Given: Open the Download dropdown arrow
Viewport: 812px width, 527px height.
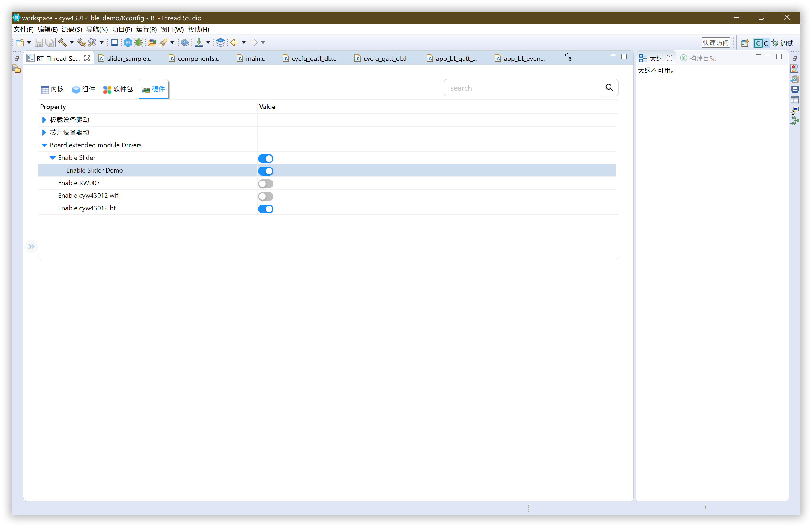Looking at the screenshot, I should (208, 43).
